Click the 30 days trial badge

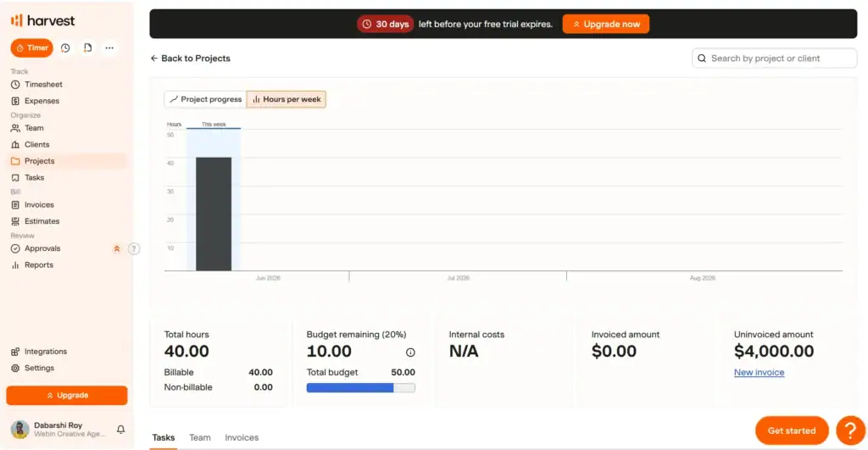[x=386, y=24]
